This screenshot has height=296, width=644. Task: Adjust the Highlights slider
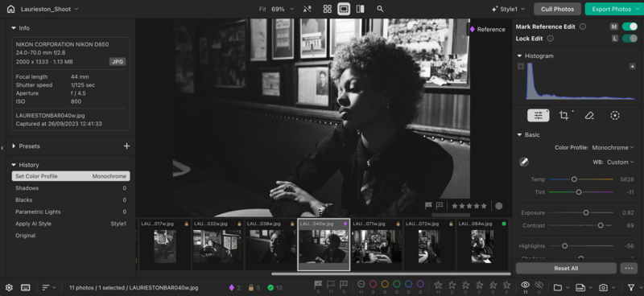click(565, 246)
